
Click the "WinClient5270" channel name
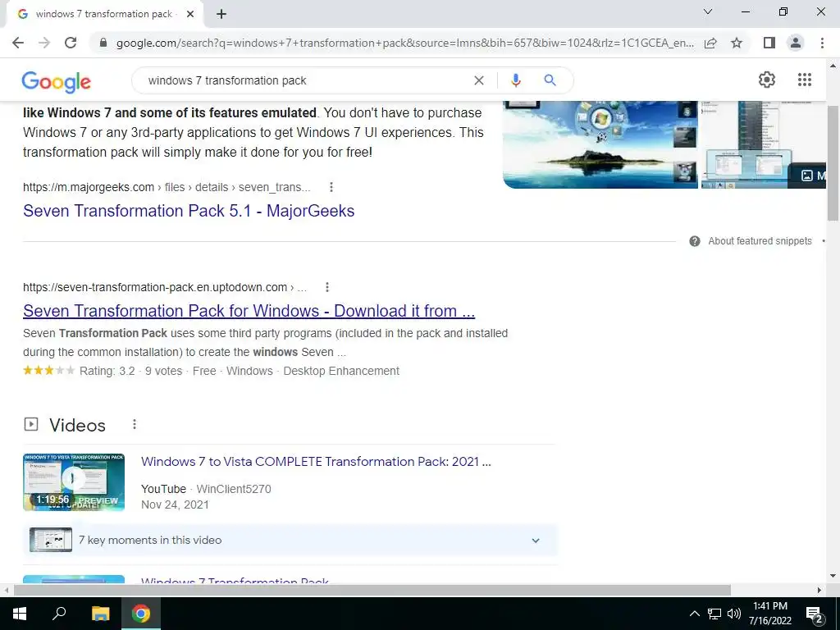pos(234,489)
